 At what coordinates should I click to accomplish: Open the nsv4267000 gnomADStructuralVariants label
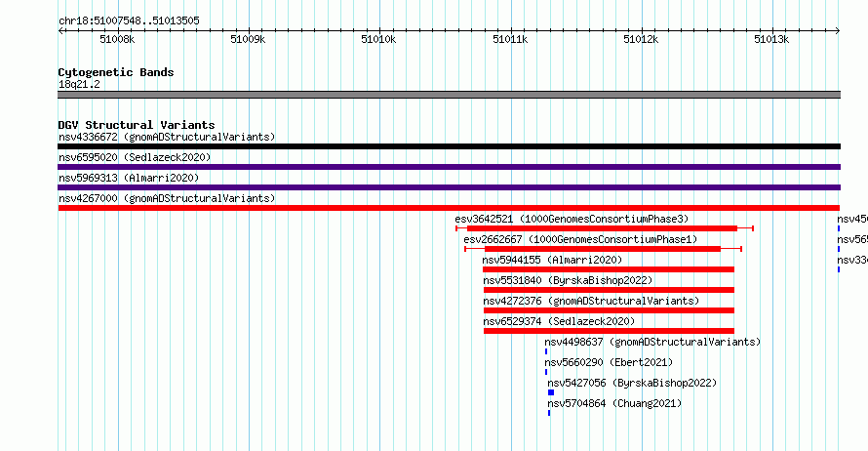pyautogui.click(x=167, y=198)
